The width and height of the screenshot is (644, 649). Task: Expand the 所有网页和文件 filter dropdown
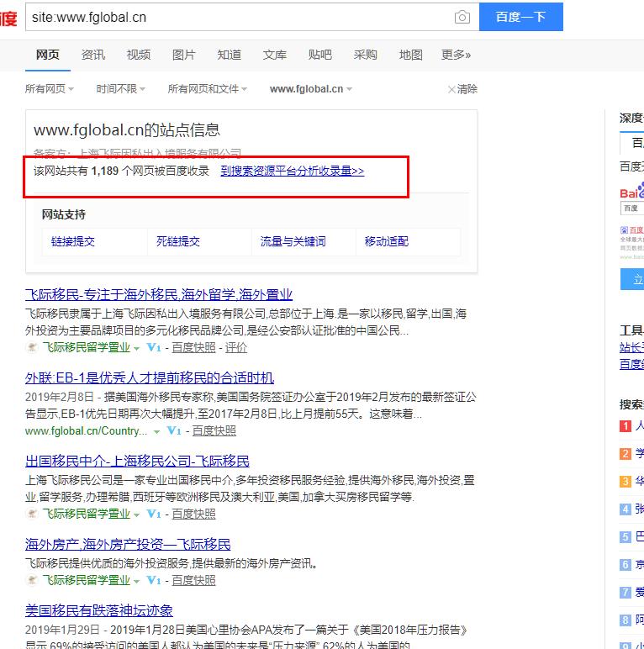tap(208, 89)
